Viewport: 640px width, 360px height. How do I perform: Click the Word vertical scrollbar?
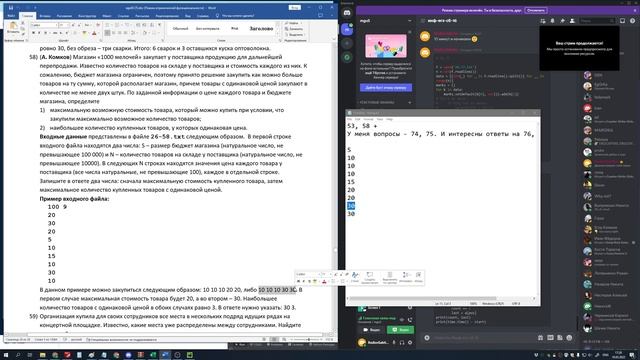pos(335,188)
